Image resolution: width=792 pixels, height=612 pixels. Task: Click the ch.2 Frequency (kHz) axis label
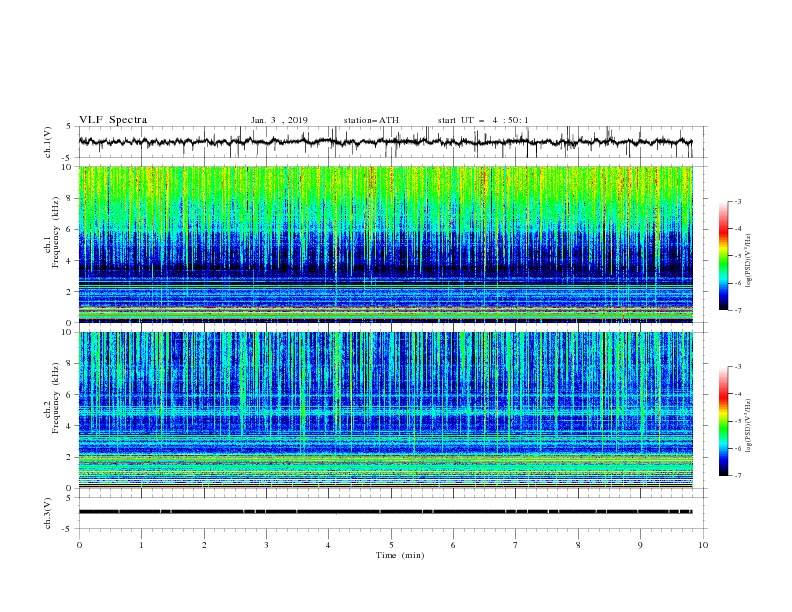51,397
